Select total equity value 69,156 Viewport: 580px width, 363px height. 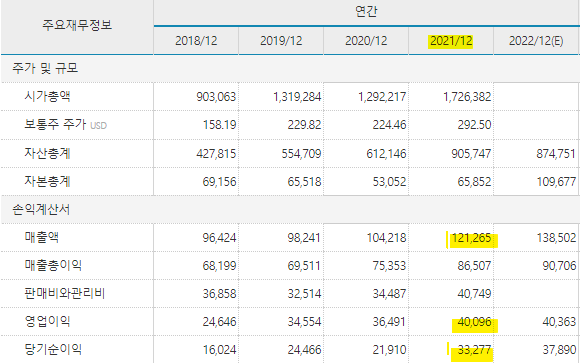219,182
